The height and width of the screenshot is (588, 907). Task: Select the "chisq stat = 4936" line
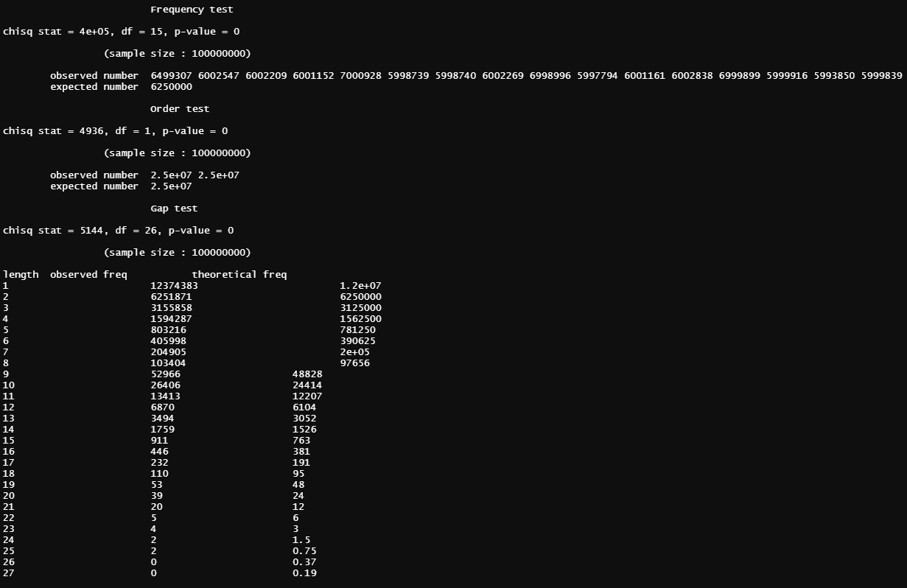click(x=115, y=131)
